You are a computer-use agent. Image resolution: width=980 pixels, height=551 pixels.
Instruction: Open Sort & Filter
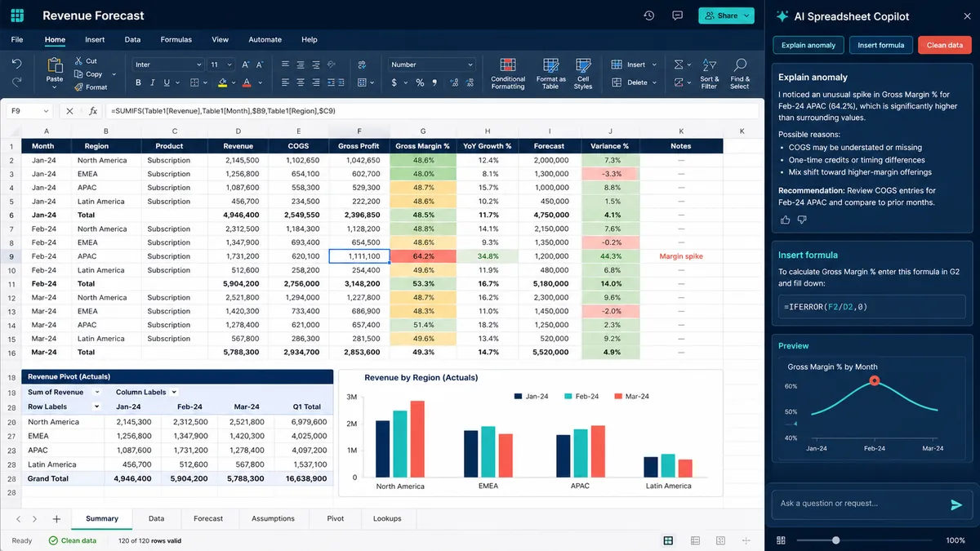(x=709, y=73)
